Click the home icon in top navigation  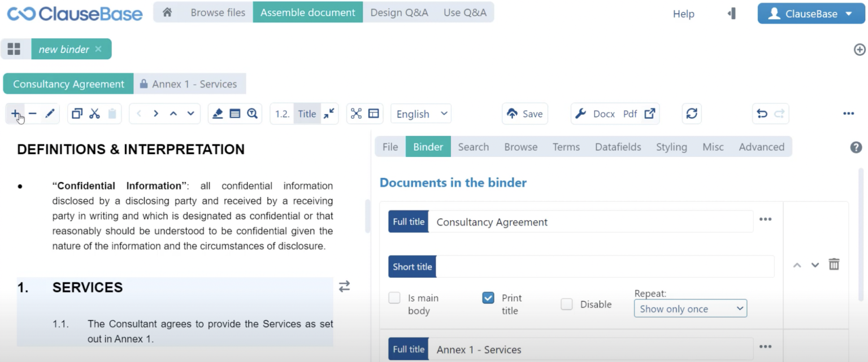167,12
